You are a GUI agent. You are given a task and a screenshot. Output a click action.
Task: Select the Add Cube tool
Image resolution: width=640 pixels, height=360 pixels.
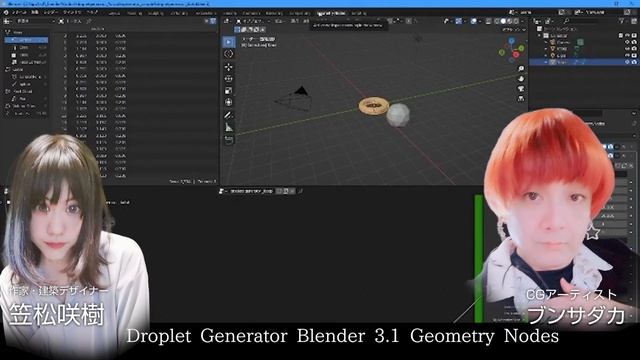click(229, 140)
